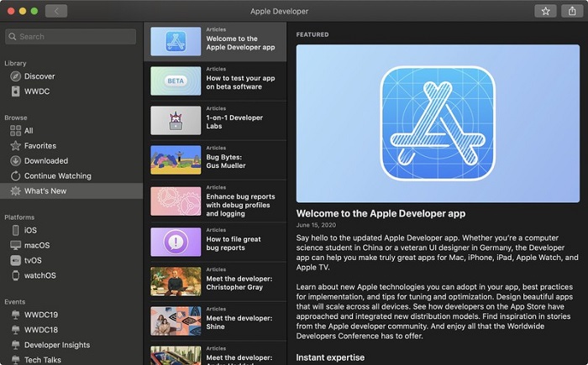Open Developer Insights in Events

[56, 345]
